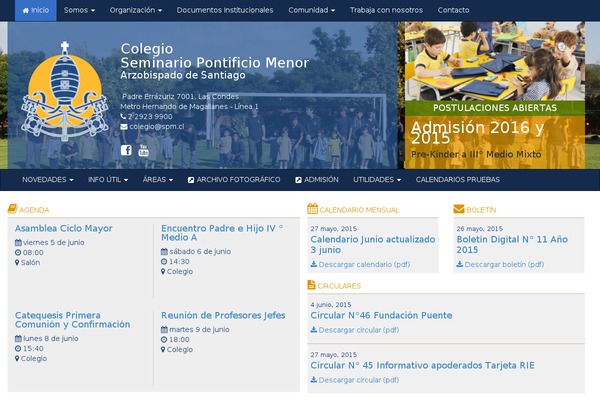This screenshot has width=600, height=400.
Task: Expand the Organización dropdown menu
Action: point(135,10)
